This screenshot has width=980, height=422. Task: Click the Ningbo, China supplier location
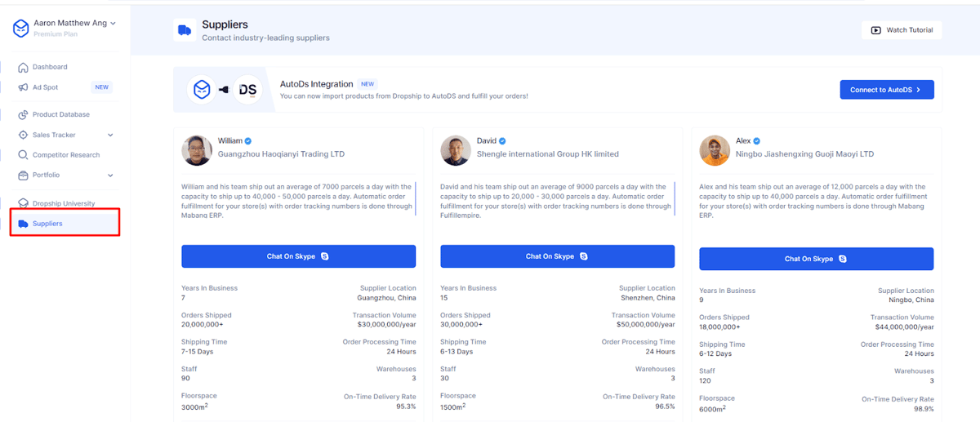[x=911, y=300]
